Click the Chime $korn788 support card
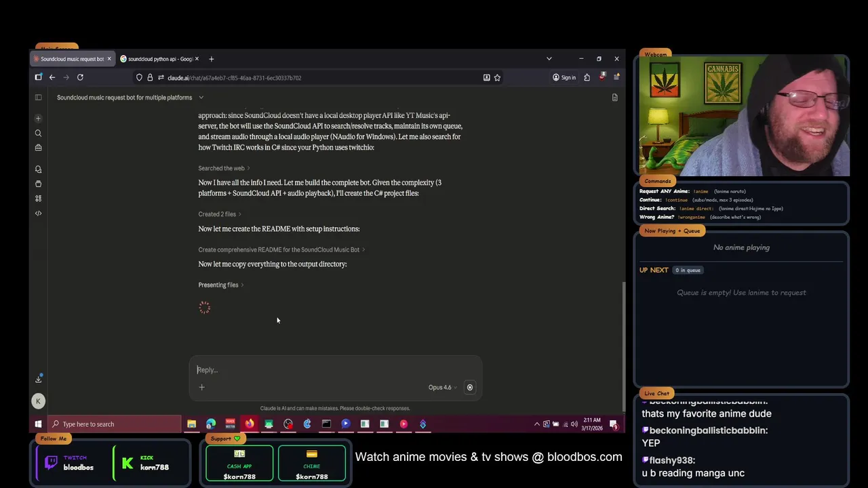868x488 pixels. coord(312,464)
